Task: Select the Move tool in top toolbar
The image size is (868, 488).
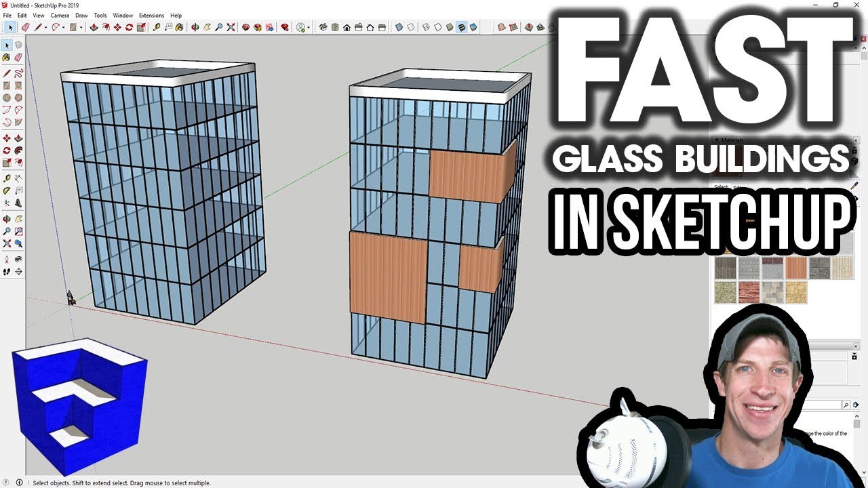Action: pyautogui.click(x=117, y=27)
